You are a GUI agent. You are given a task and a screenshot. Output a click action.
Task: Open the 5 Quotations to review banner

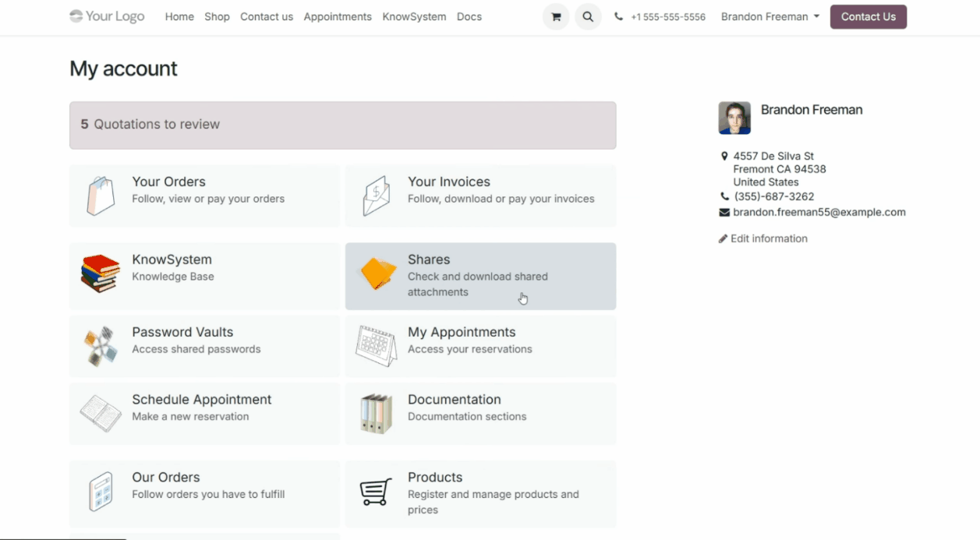342,125
